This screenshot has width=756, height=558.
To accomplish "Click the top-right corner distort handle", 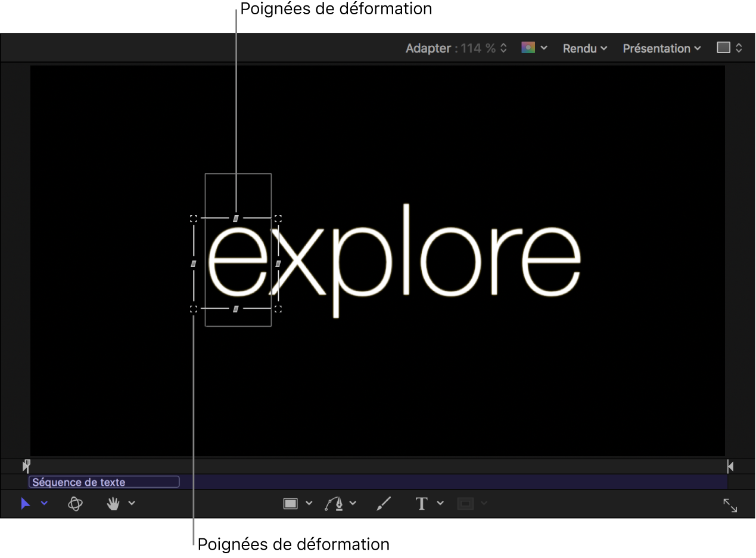I will [278, 219].
